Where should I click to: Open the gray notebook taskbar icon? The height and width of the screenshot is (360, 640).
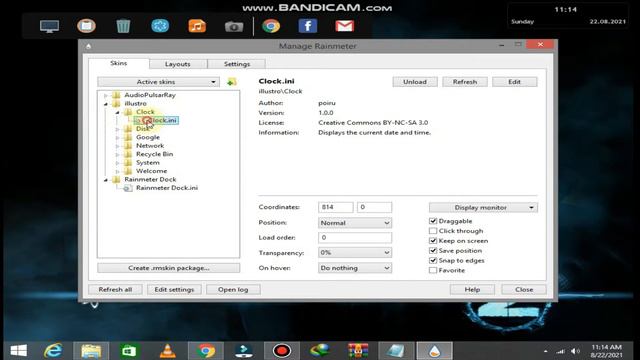point(396,351)
